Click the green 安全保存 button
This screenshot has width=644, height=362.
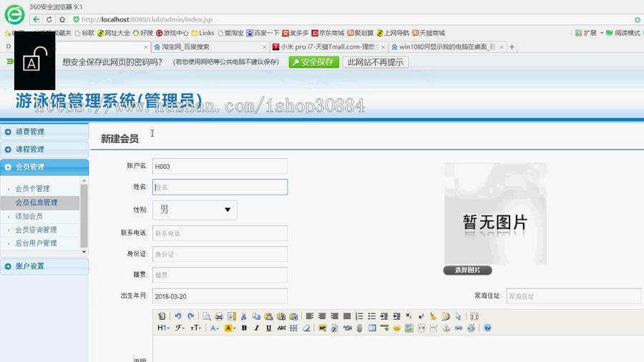(314, 62)
